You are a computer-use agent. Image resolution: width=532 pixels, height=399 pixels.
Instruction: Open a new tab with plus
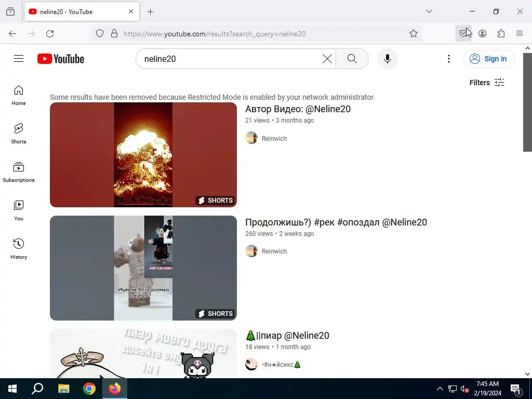pos(150,12)
